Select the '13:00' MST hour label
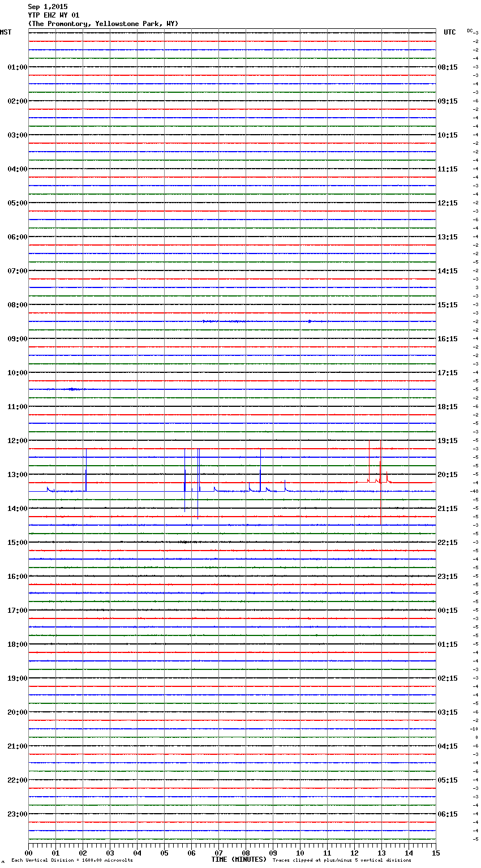This screenshot has height=868, width=481. [x=18, y=475]
